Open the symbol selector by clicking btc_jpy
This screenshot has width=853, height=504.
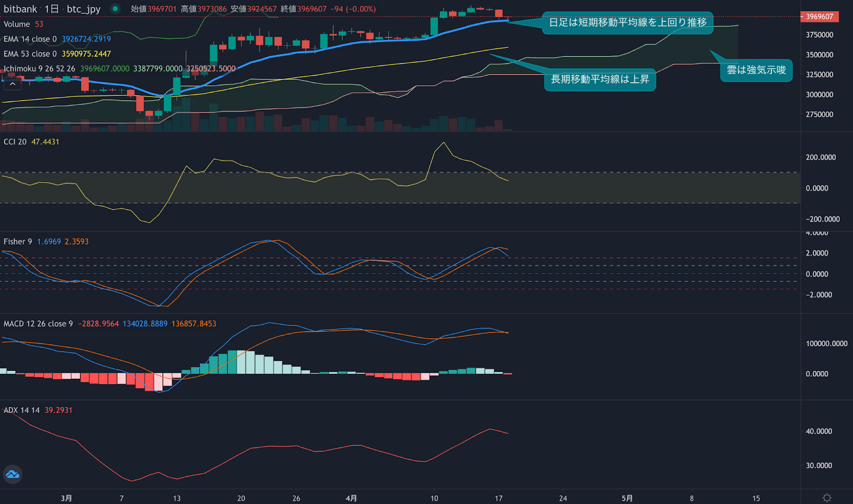point(84,9)
